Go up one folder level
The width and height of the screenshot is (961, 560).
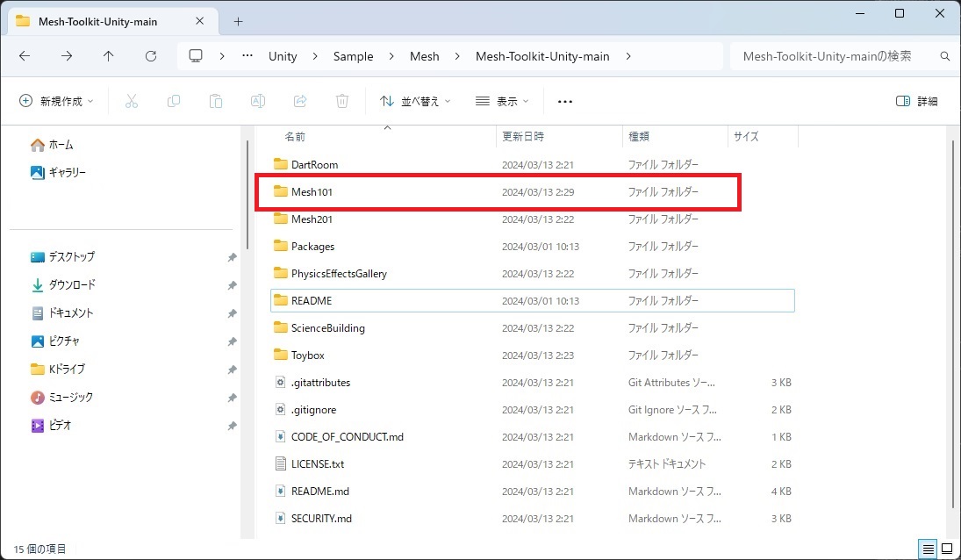[x=109, y=56]
